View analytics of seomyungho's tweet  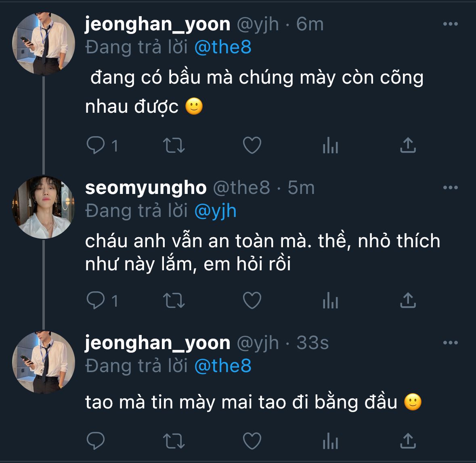(x=330, y=301)
